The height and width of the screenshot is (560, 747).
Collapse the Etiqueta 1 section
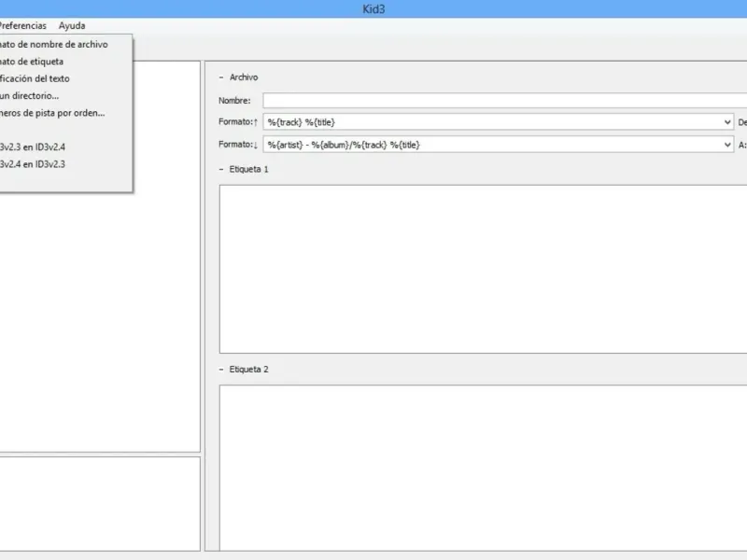pyautogui.click(x=221, y=169)
